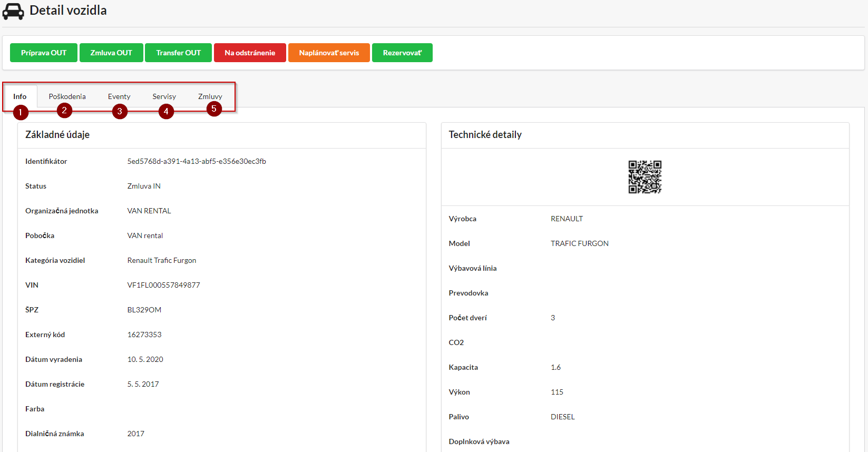Click the Základné údaje panel heading
The width and height of the screenshot is (868, 452).
point(57,135)
